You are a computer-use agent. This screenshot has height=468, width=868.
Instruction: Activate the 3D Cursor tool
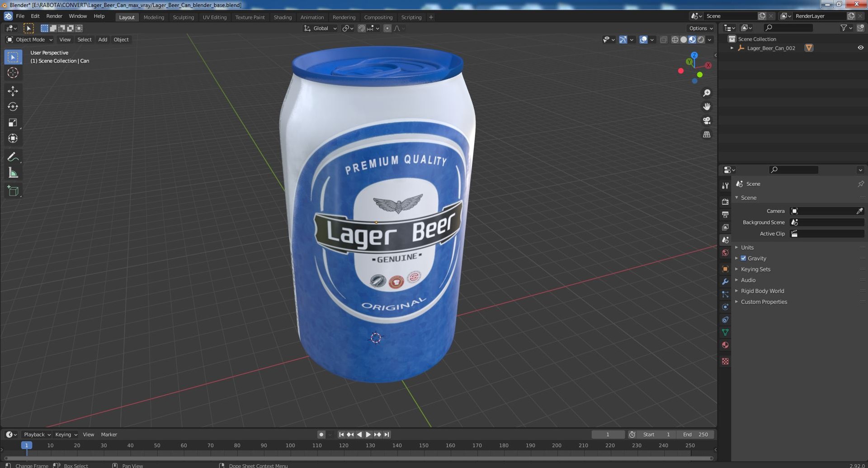(13, 73)
